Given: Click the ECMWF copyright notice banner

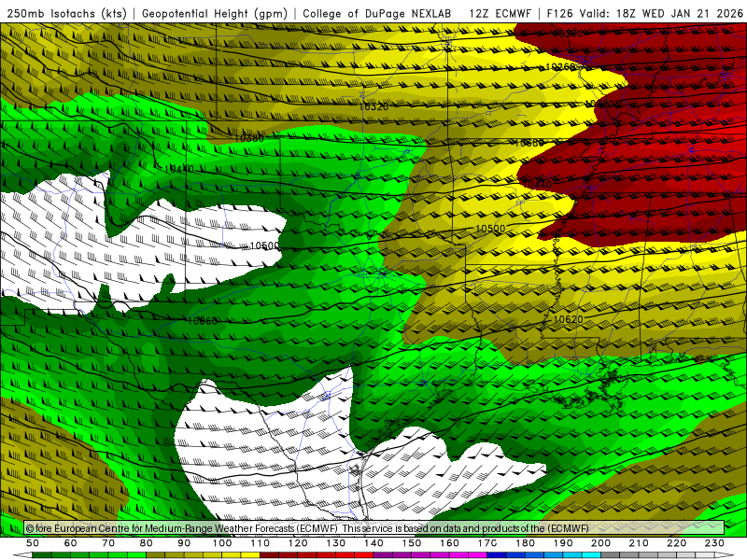Looking at the screenshot, I should 374,527.
